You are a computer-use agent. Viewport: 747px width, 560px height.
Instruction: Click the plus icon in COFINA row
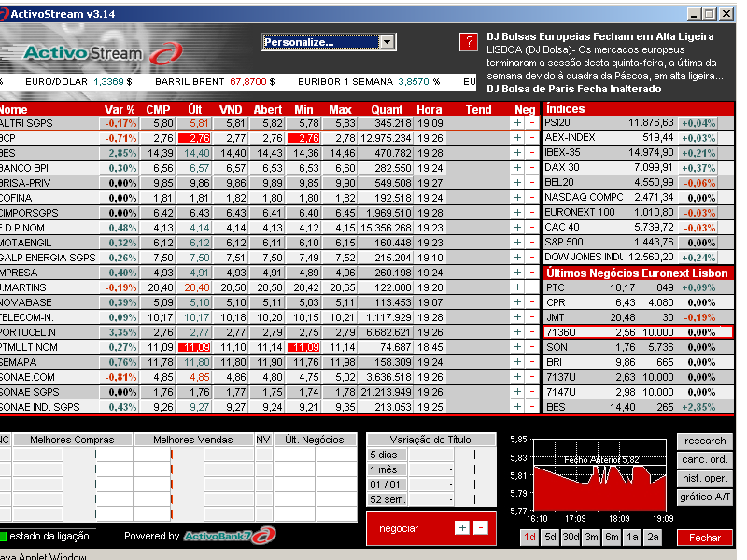517,198
